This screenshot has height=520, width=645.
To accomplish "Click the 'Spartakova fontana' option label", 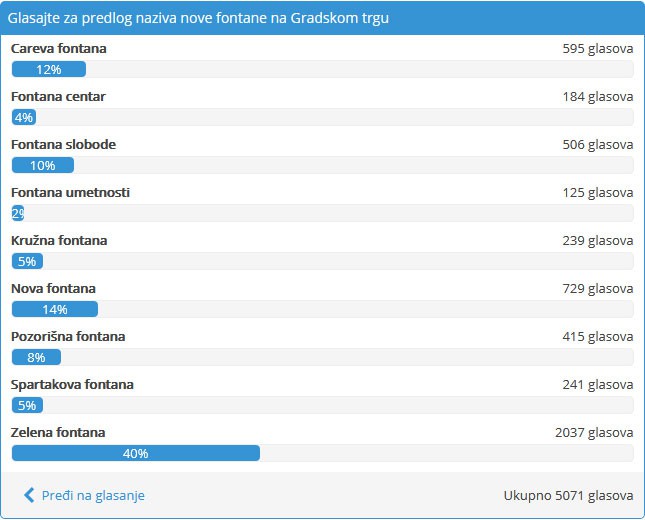I will pyautogui.click(x=72, y=385).
